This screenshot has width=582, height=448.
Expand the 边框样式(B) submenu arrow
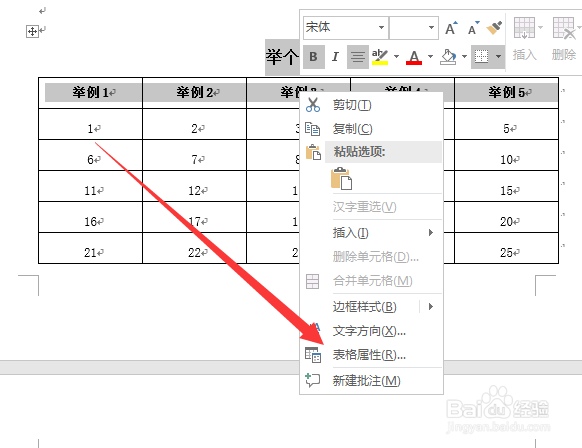pos(431,307)
